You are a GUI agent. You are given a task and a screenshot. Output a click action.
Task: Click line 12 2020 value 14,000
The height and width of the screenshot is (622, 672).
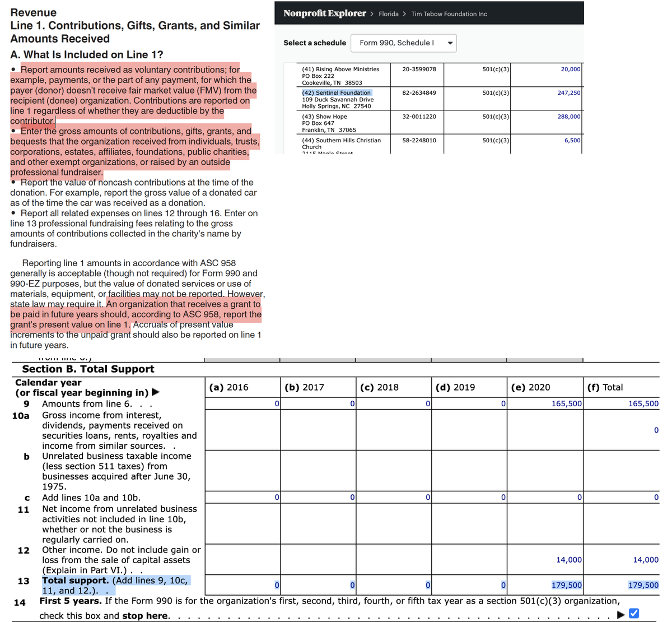point(569,560)
